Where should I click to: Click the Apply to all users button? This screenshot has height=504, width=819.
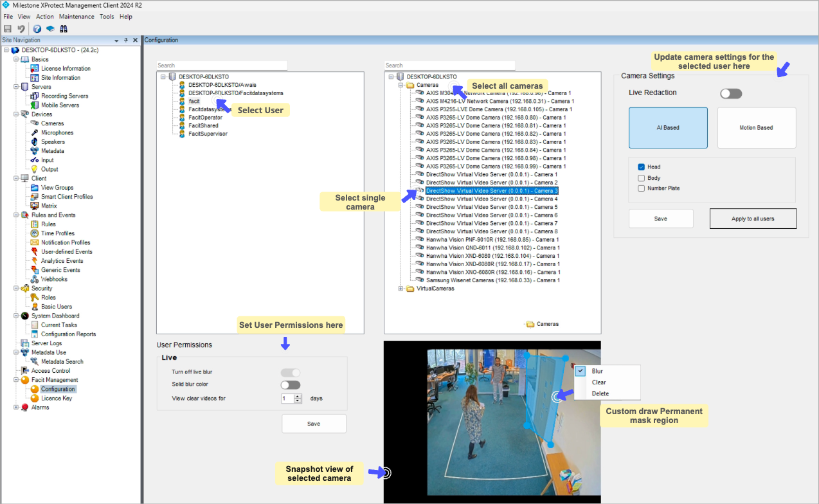pyautogui.click(x=753, y=219)
